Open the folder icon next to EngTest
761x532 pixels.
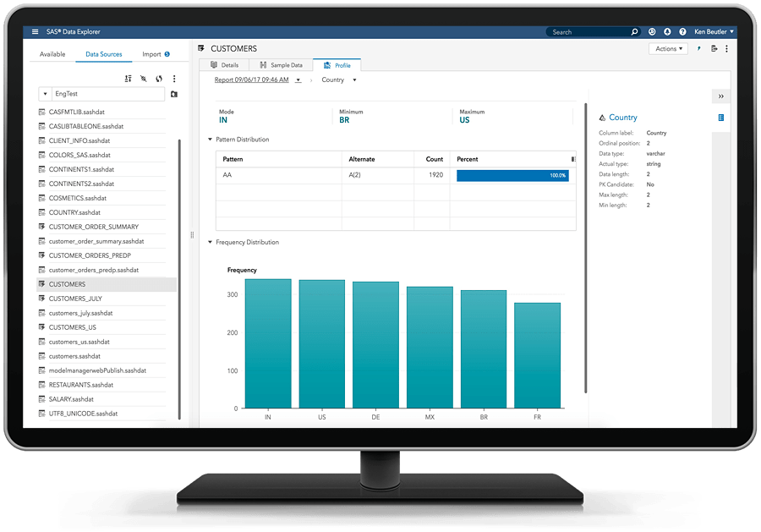tap(174, 94)
